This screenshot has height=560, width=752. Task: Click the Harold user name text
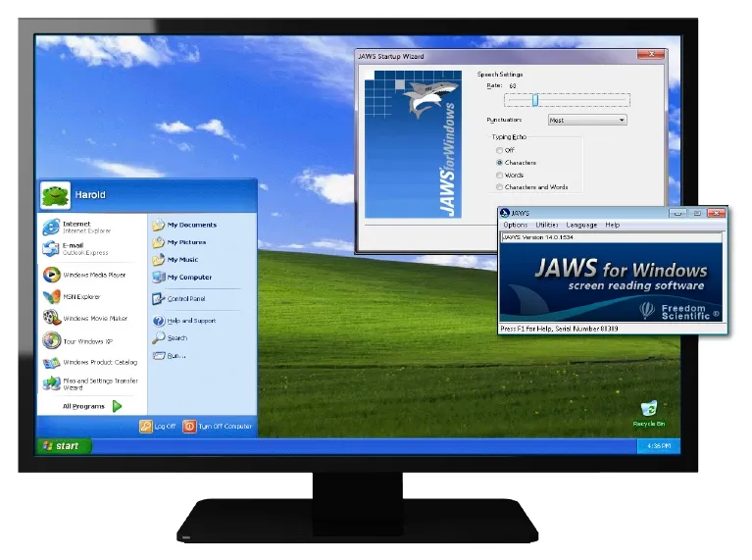click(x=90, y=195)
